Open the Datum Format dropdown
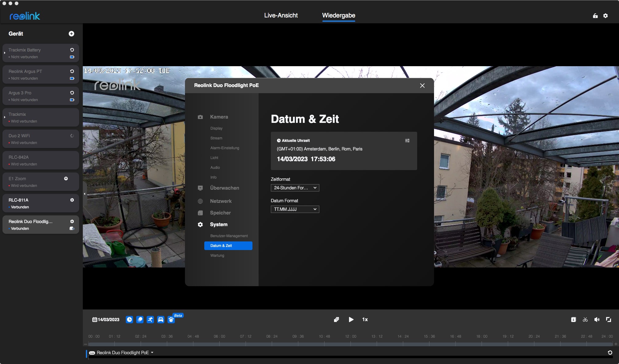This screenshot has height=364, width=619. click(x=295, y=209)
